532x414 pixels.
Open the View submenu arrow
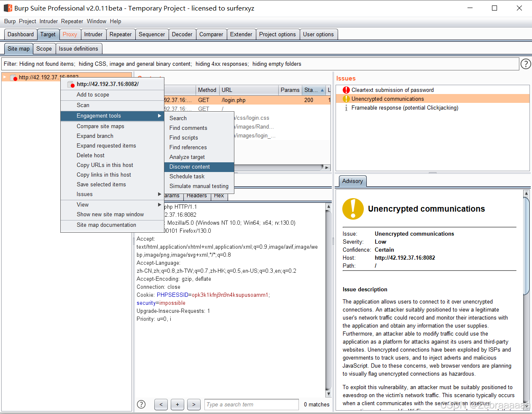pyautogui.click(x=159, y=205)
